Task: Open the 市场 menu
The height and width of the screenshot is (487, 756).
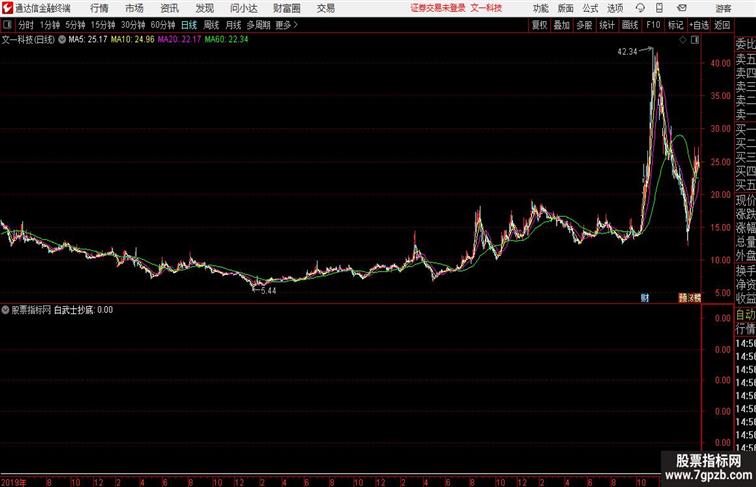Action: pos(134,8)
